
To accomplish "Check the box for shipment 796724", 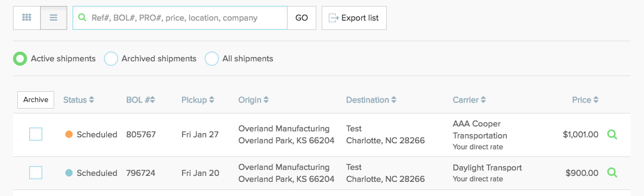I will pyautogui.click(x=36, y=173).
